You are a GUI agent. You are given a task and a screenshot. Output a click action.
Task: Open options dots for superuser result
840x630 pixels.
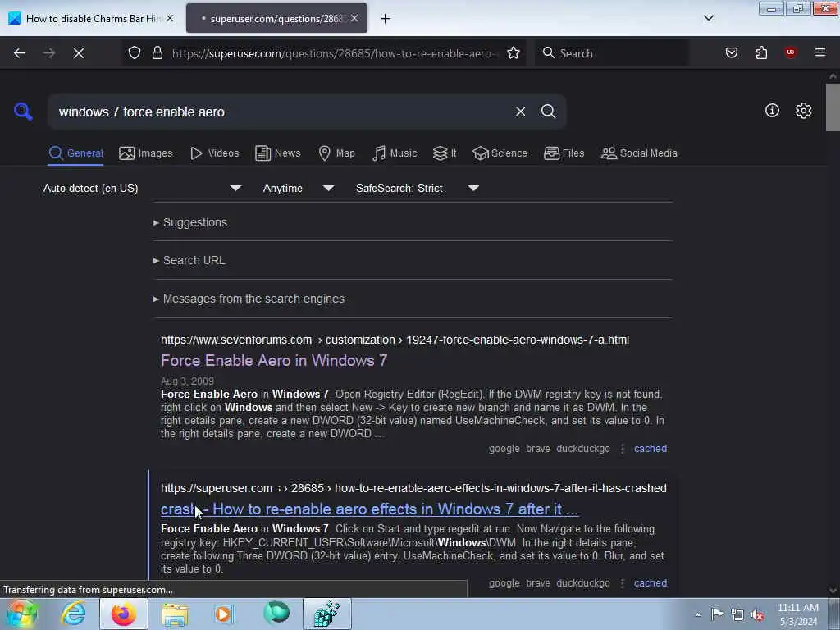point(623,583)
